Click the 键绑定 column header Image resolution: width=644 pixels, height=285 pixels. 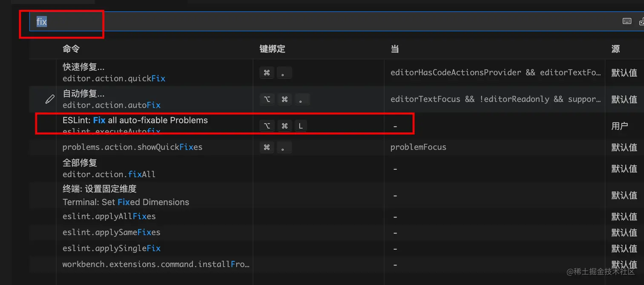[272, 49]
